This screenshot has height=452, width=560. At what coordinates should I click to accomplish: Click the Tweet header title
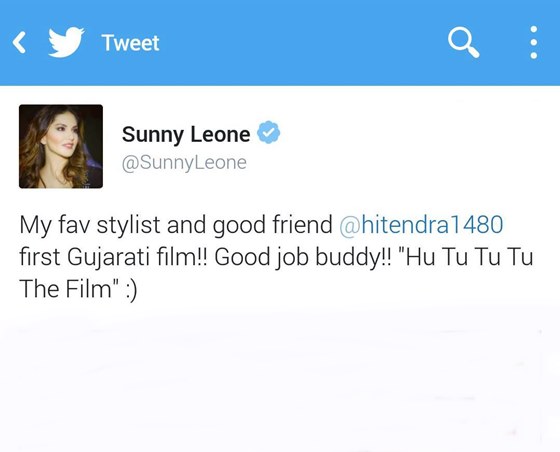tap(130, 43)
